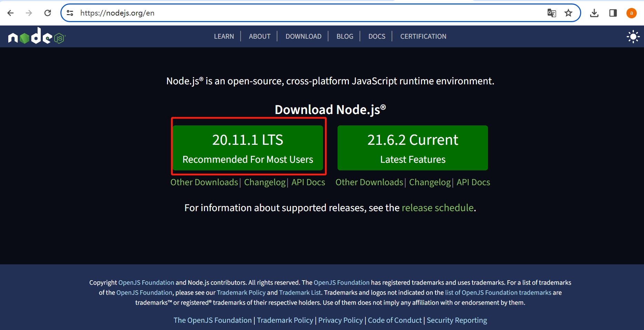Open the DOCS menu item
The height and width of the screenshot is (330, 644).
377,36
